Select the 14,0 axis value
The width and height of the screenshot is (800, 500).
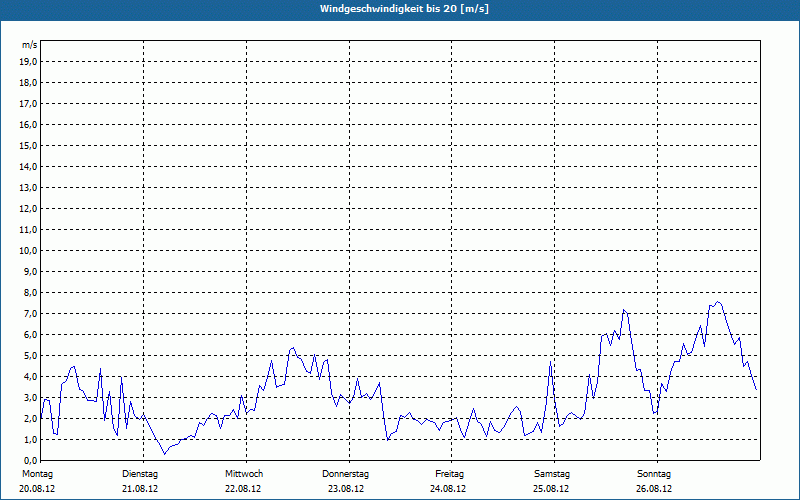click(28, 166)
